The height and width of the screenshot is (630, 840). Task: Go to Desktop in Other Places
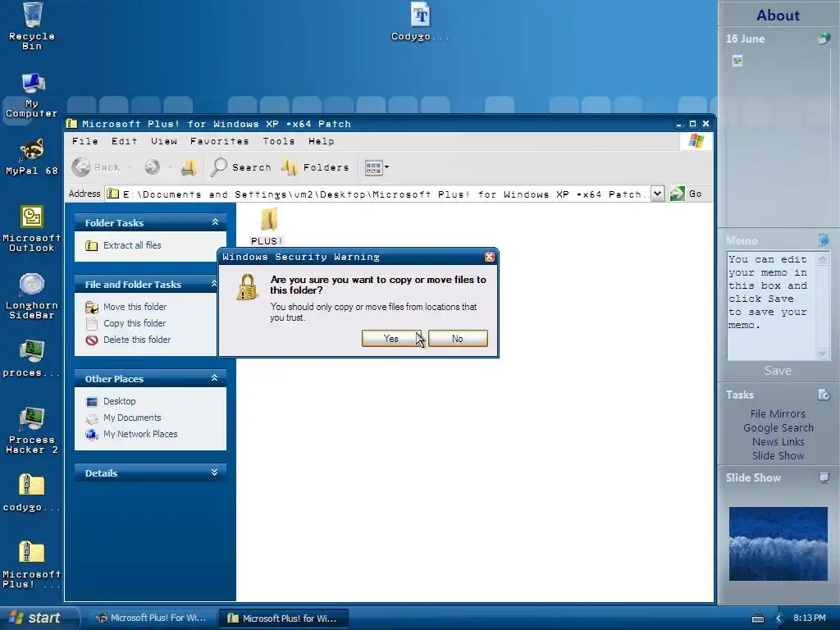[x=120, y=401]
